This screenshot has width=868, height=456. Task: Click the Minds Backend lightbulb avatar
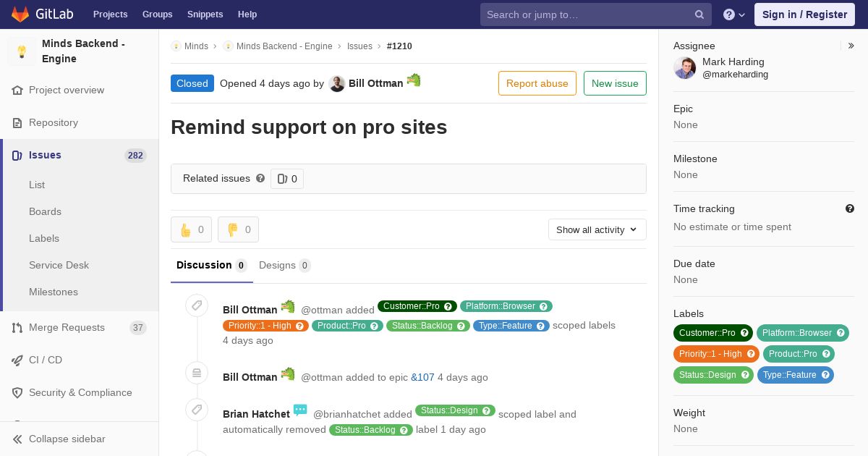click(x=22, y=51)
